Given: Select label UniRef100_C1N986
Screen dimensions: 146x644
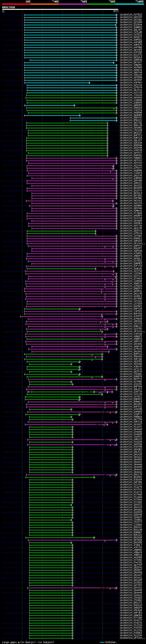Looking at the screenshot, I should point(131,100).
